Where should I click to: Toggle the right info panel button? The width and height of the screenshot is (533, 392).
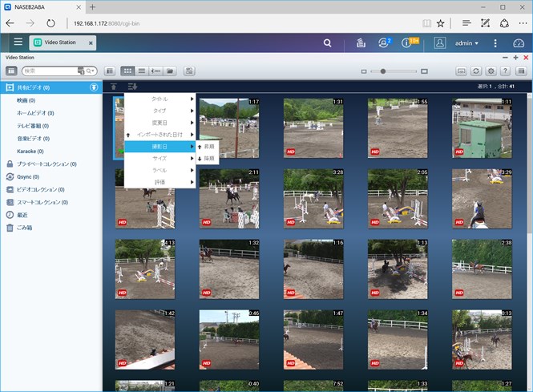521,71
